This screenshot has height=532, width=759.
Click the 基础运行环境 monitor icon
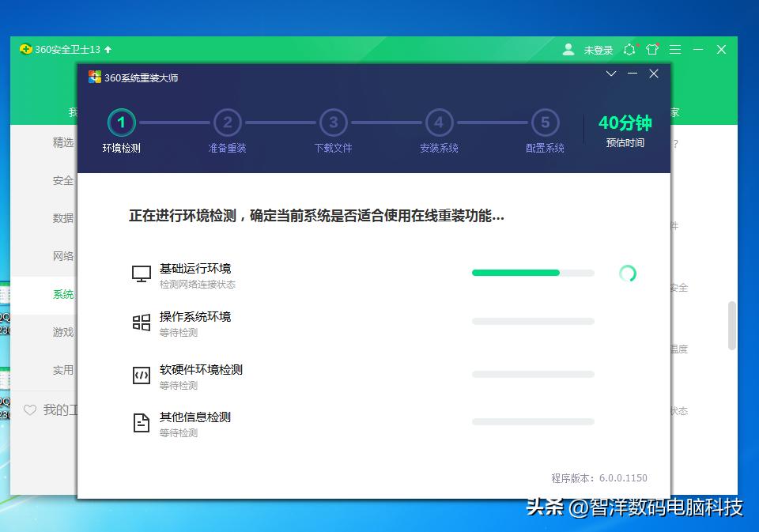tap(141, 271)
